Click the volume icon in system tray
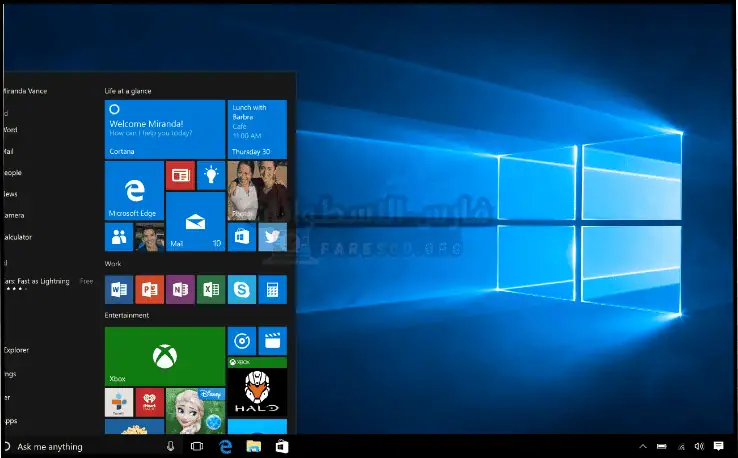Viewport: 738px width, 458px height. pos(699,446)
